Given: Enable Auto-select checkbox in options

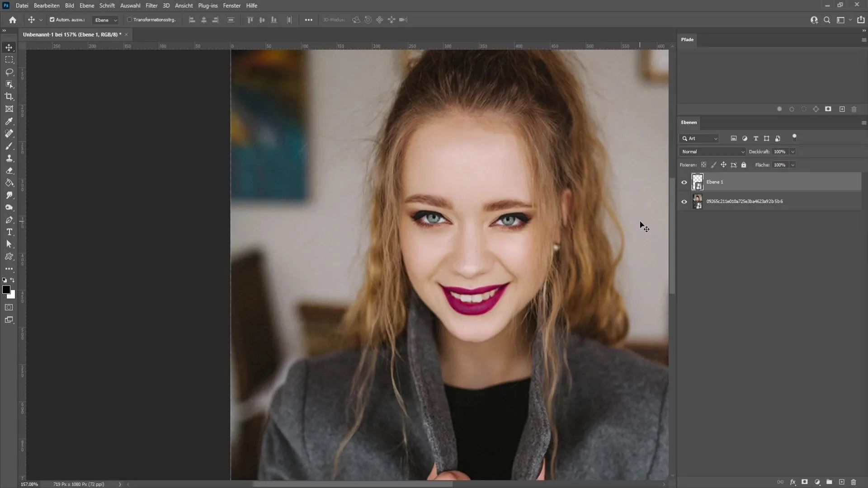Looking at the screenshot, I should pos(52,20).
